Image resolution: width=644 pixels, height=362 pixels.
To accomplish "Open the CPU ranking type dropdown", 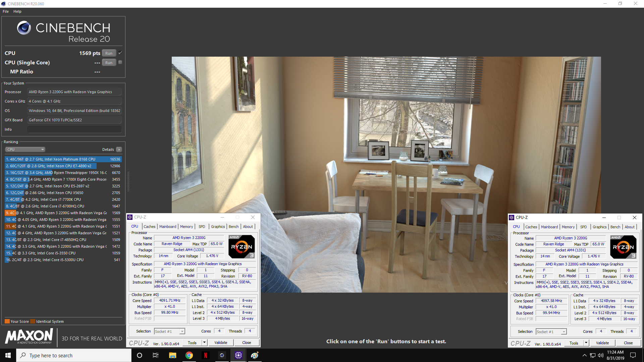I will pos(25,149).
